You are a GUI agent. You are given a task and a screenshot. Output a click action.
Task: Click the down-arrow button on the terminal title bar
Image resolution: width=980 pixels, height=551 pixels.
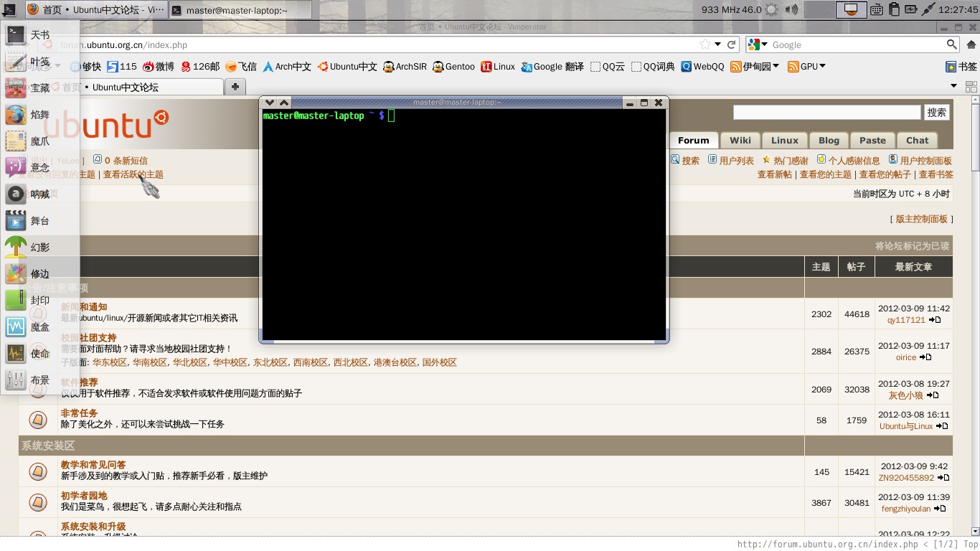pos(270,103)
